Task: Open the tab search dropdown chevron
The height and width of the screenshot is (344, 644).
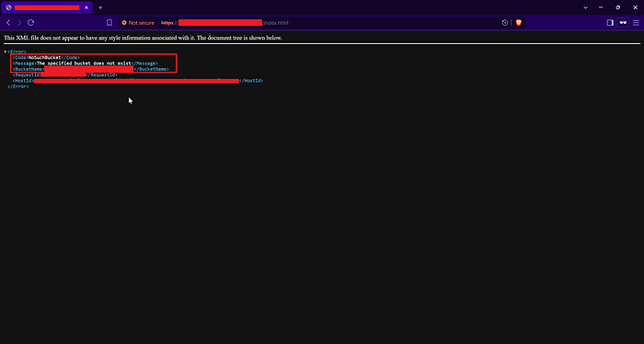Action: 586,7
